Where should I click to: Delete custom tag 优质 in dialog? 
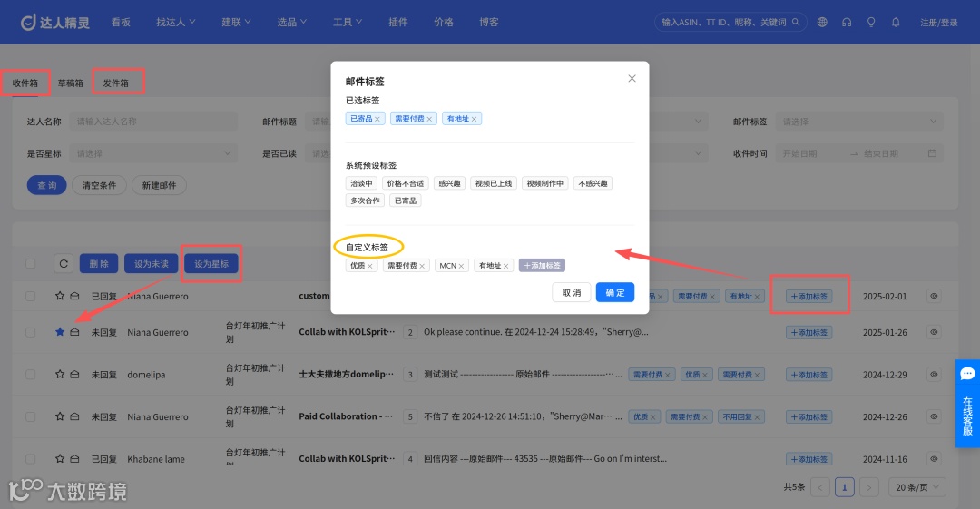tap(370, 267)
